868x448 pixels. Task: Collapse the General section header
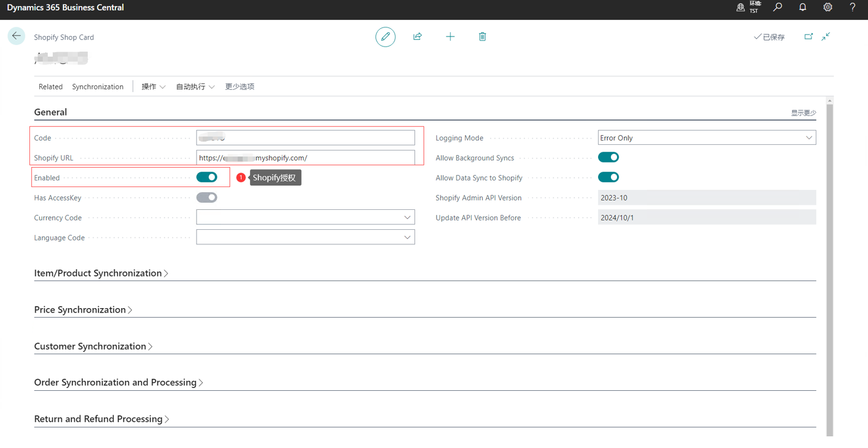pyautogui.click(x=51, y=112)
